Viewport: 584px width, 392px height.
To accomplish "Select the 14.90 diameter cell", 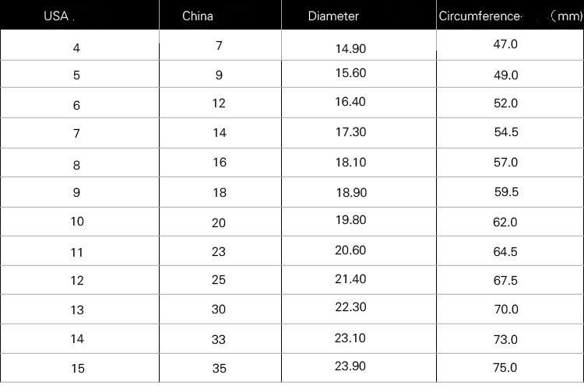I will (350, 48).
